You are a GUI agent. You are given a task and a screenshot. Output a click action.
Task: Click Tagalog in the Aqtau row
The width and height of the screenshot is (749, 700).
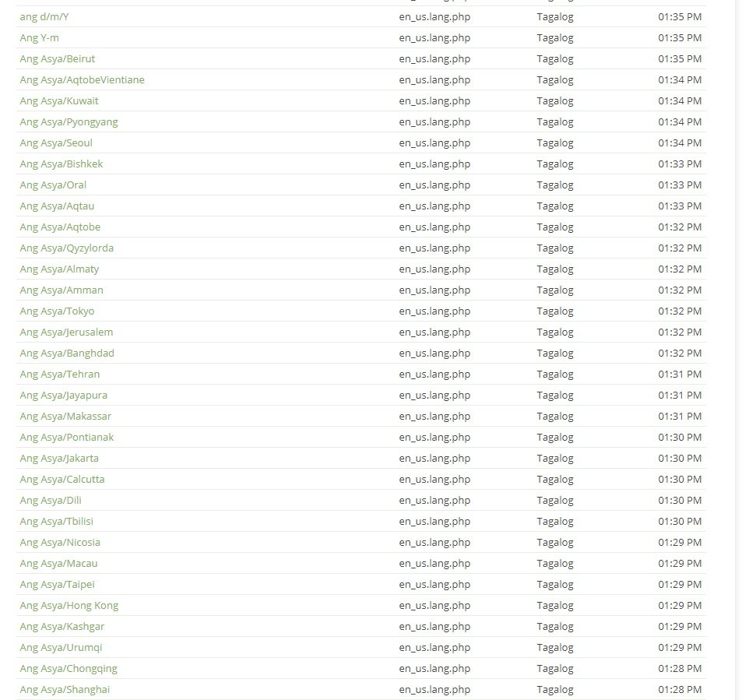click(x=555, y=206)
